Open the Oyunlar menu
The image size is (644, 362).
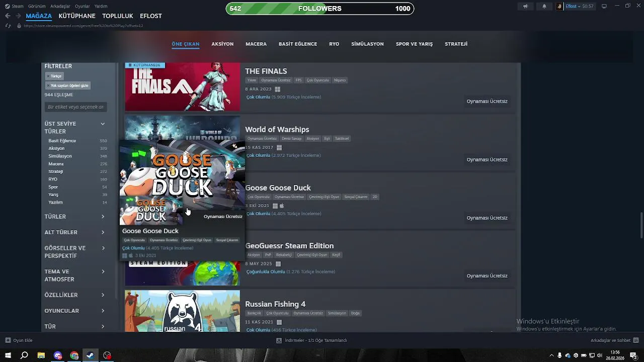(x=82, y=6)
